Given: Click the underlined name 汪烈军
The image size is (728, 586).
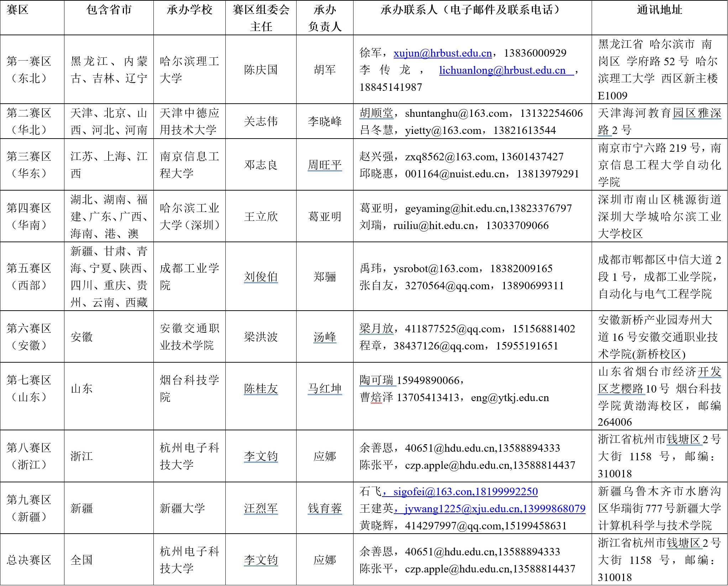Looking at the screenshot, I should pyautogui.click(x=261, y=508).
